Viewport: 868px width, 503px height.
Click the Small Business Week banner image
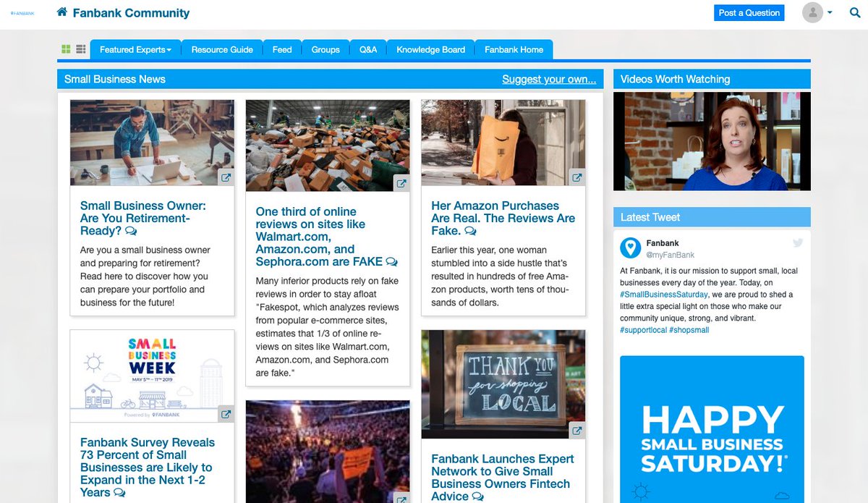[152, 376]
